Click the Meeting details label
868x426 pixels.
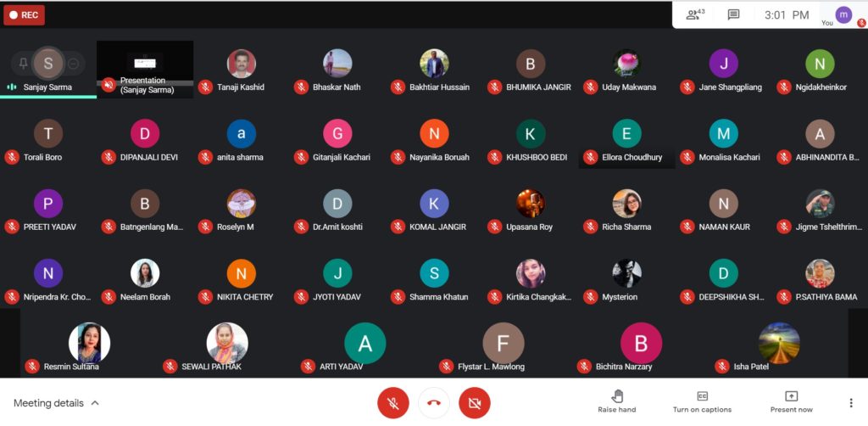[48, 403]
